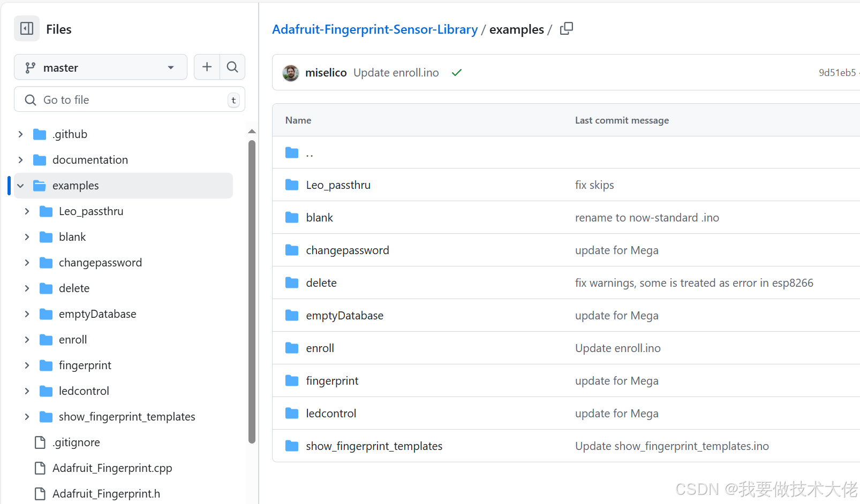This screenshot has height=504, width=860.
Task: Open .gitignore file in sidebar
Action: point(76,442)
